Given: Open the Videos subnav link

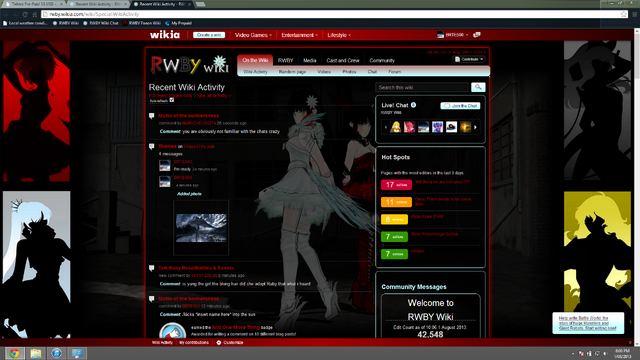Looking at the screenshot, I should click(x=324, y=72).
